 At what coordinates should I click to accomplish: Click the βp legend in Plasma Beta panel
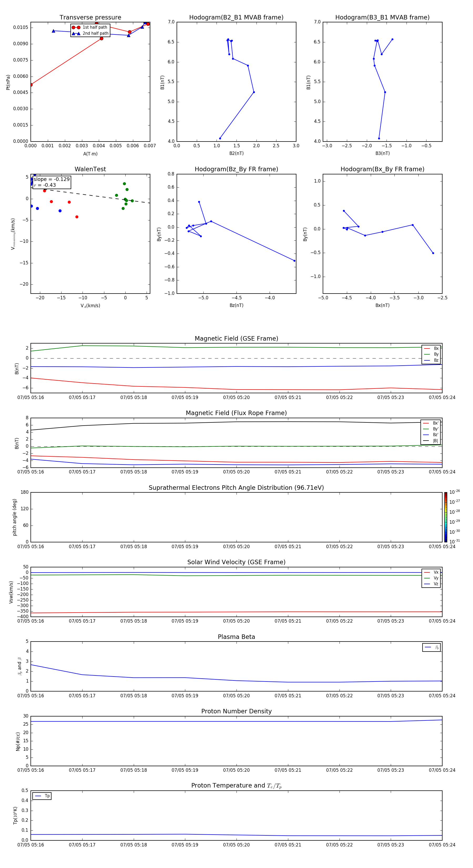pyautogui.click(x=431, y=647)
